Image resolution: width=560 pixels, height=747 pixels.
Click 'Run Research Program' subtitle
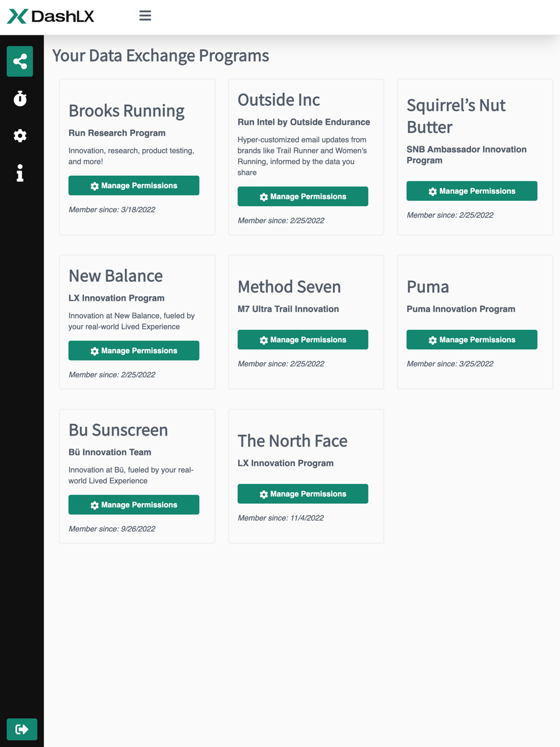tap(117, 133)
